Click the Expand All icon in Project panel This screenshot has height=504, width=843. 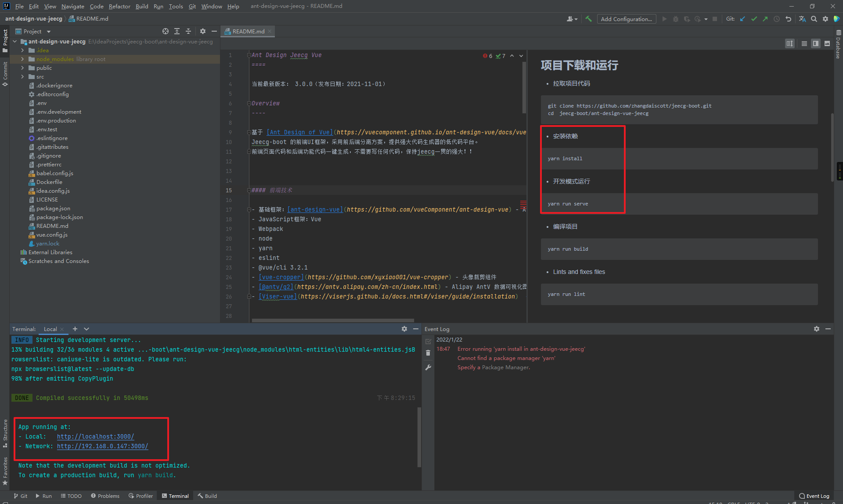pyautogui.click(x=177, y=31)
